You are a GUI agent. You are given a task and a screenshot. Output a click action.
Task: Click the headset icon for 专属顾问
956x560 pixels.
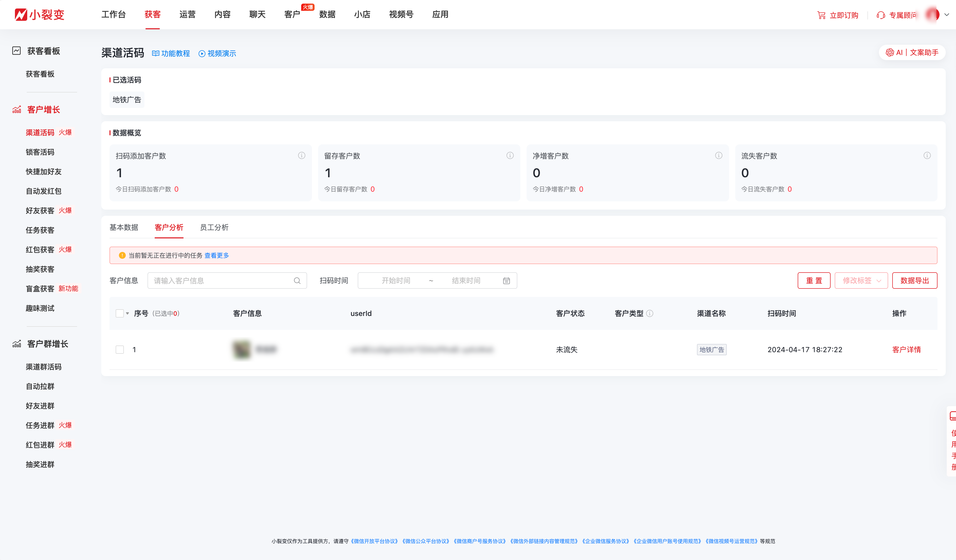point(881,15)
